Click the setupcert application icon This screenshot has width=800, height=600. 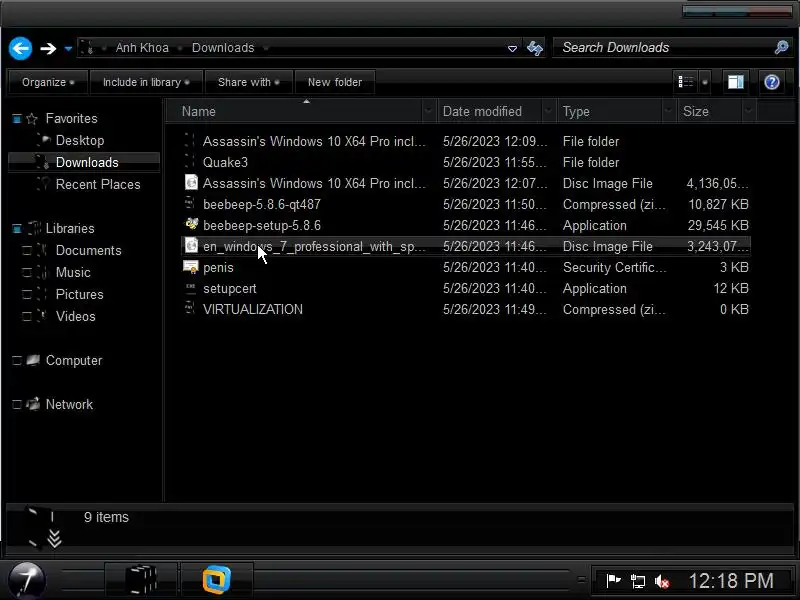(x=190, y=288)
